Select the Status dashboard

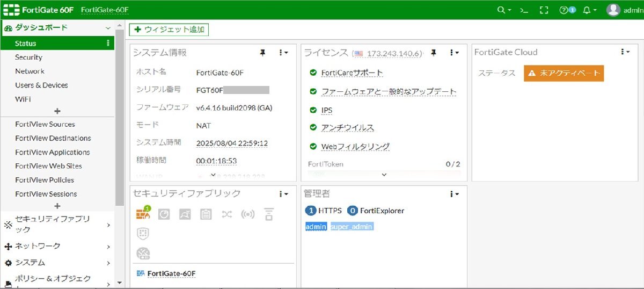(x=57, y=43)
